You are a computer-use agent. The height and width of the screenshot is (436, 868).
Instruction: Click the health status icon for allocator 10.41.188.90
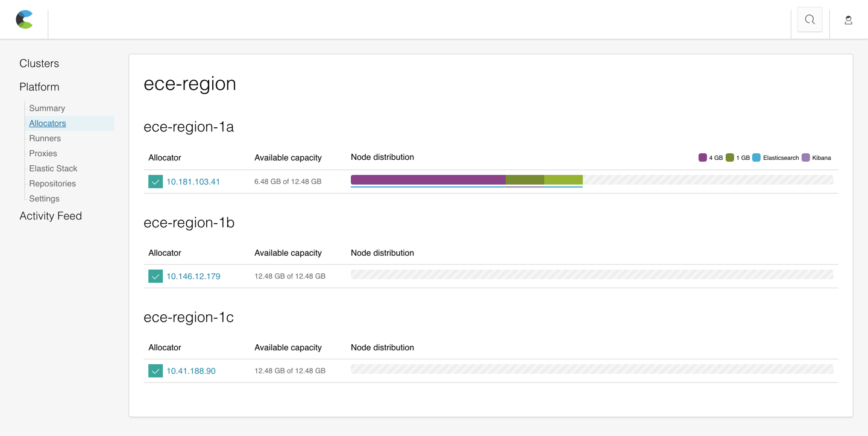tap(156, 370)
